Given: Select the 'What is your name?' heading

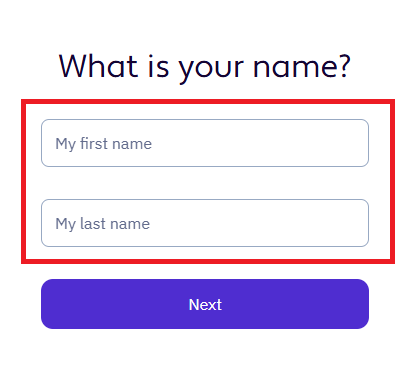Looking at the screenshot, I should [x=205, y=68].
